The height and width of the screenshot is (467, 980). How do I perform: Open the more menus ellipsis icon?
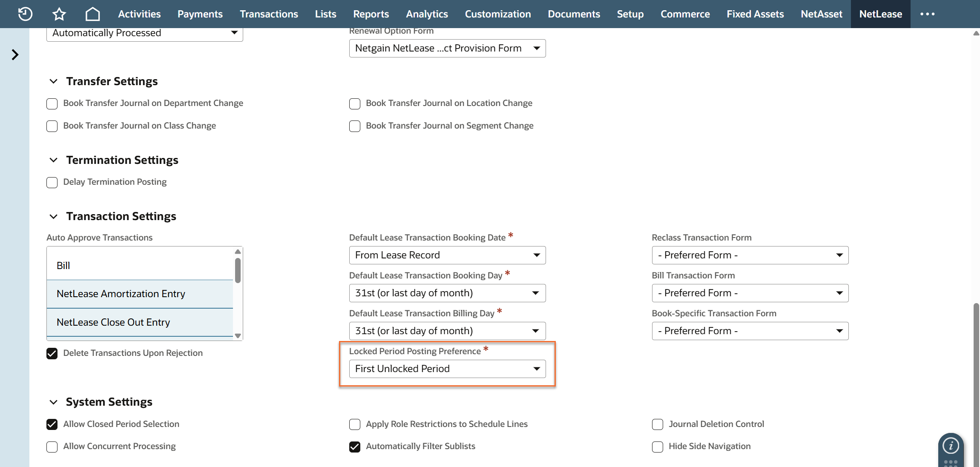[927, 14]
